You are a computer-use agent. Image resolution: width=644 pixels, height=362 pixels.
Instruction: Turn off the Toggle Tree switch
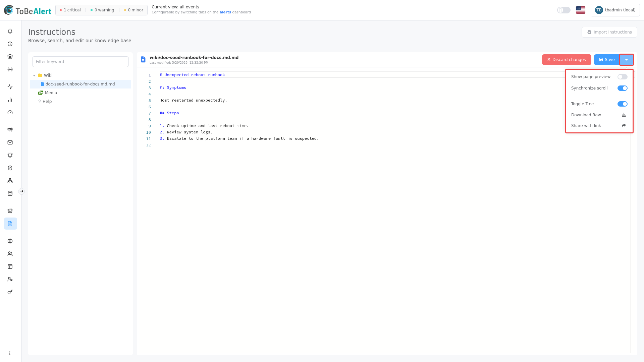623,104
